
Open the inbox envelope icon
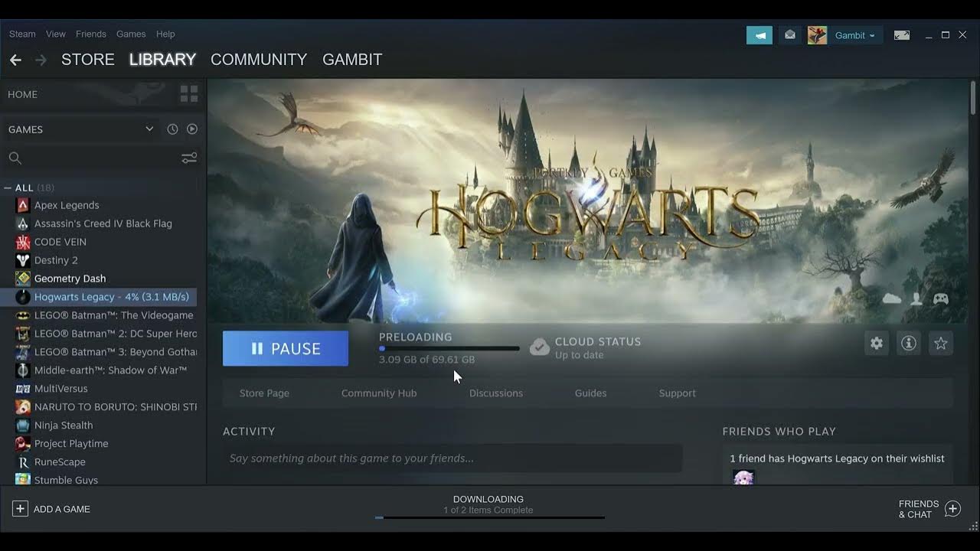point(790,35)
